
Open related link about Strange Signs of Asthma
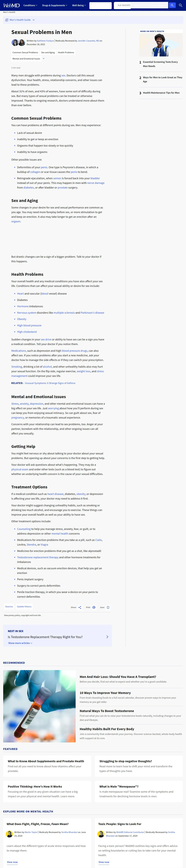pyautogui.click(x=50, y=383)
